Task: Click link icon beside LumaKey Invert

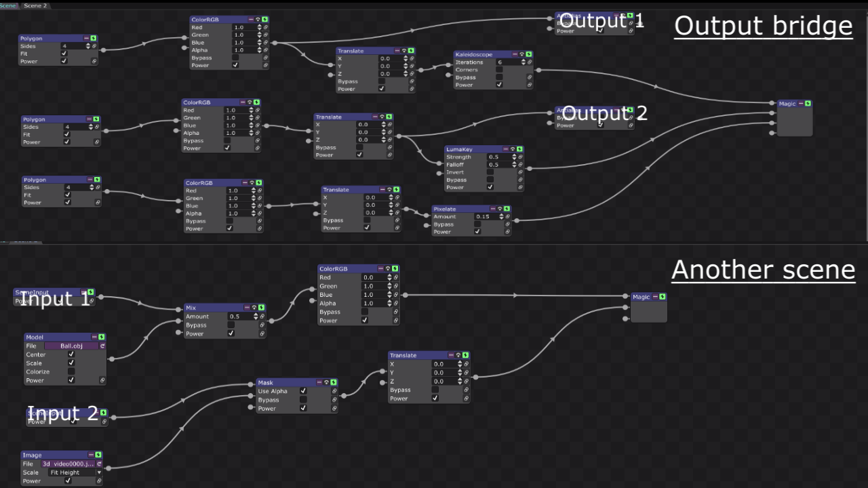Action: (x=520, y=172)
